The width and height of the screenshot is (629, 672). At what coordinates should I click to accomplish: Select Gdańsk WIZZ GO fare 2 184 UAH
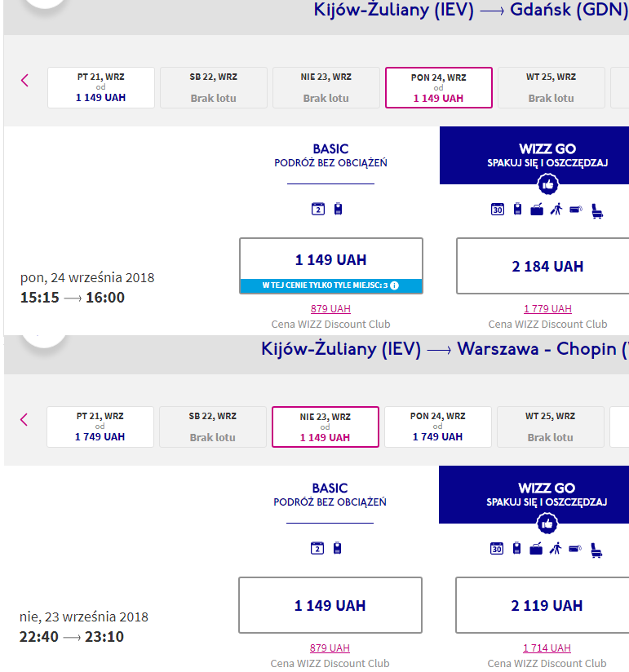(x=543, y=266)
